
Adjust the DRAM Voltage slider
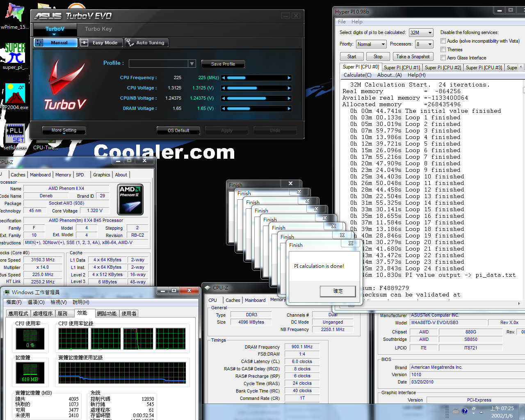click(256, 109)
